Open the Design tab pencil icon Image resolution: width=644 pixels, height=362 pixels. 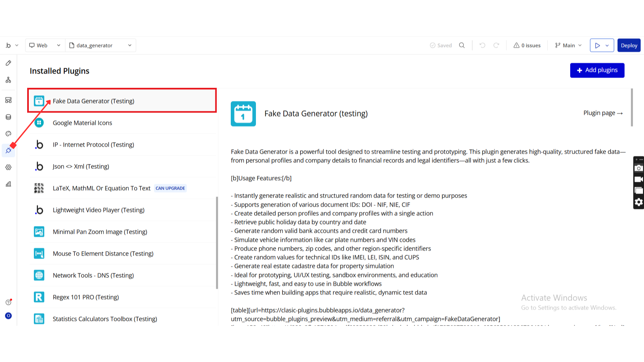tap(8, 63)
